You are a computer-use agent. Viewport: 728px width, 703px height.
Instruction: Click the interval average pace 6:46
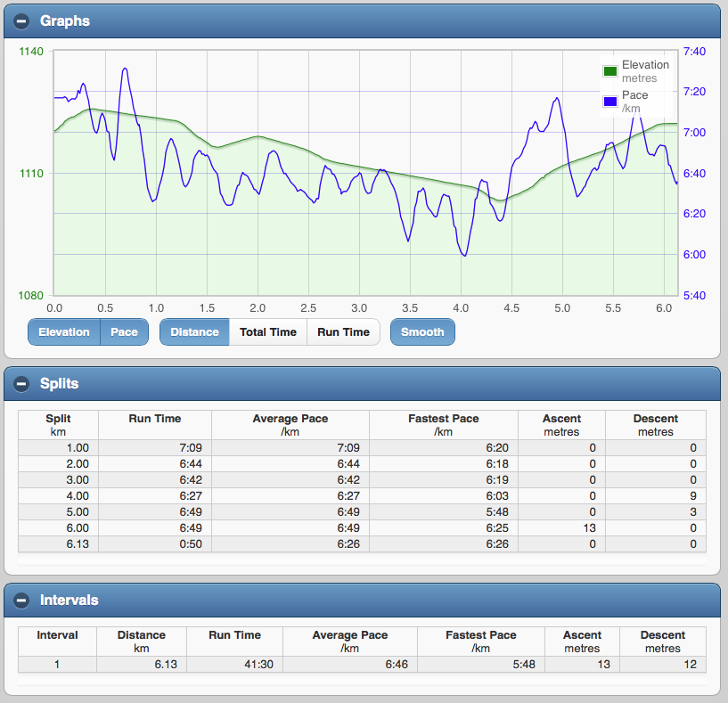(x=397, y=665)
